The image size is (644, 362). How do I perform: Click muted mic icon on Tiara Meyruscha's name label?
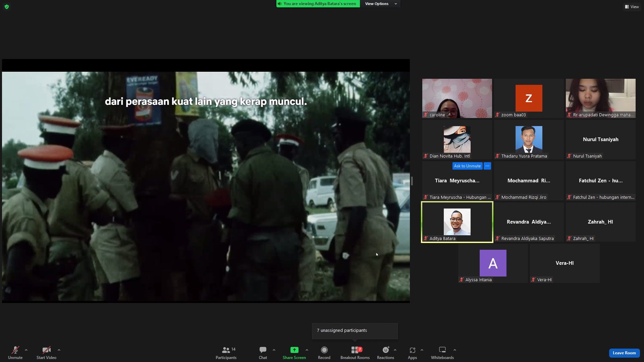[426, 197]
